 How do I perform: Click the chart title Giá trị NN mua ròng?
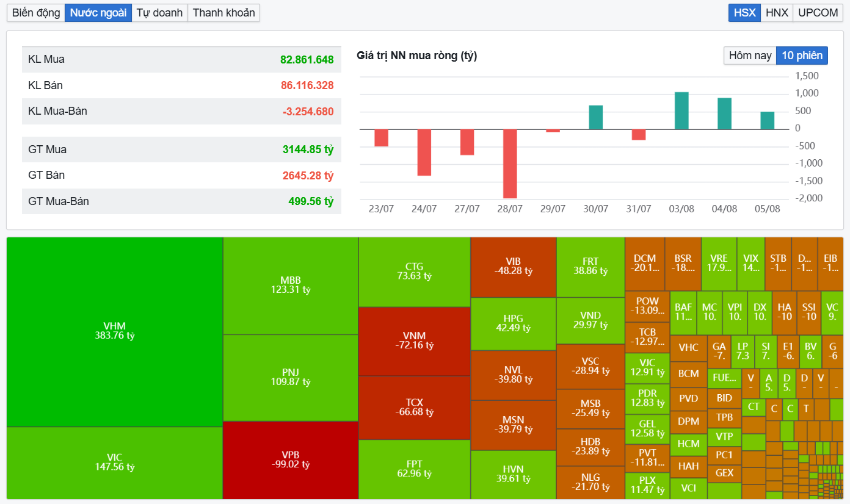point(417,56)
